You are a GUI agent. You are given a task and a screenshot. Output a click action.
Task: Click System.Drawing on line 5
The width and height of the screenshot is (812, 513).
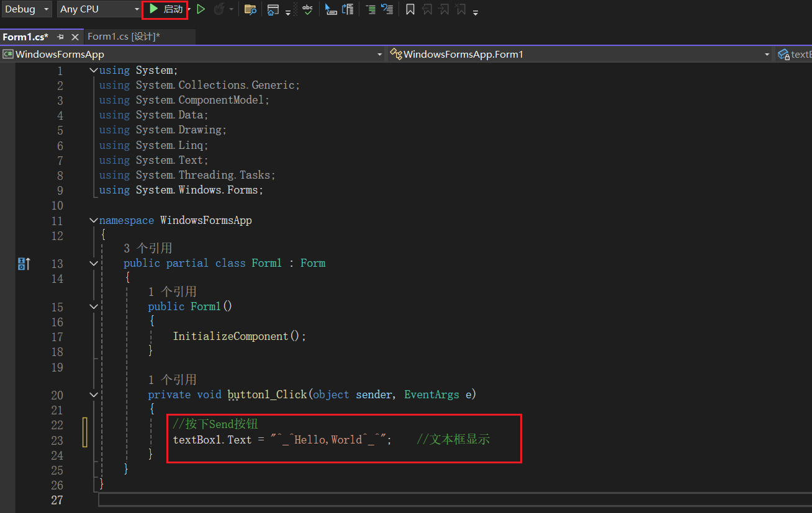(179, 130)
